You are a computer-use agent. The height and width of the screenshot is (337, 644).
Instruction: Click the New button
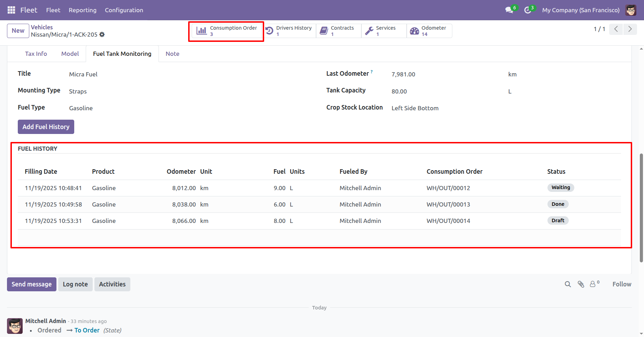click(x=18, y=31)
